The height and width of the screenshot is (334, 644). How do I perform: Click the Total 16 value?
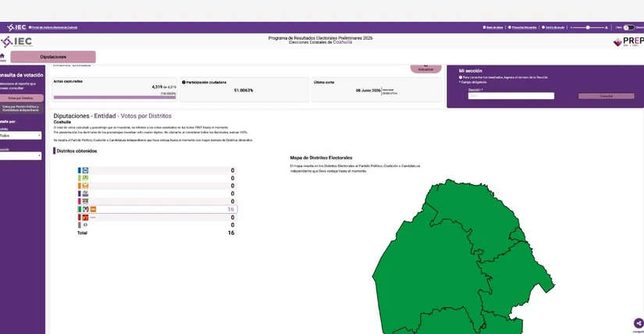(231, 233)
